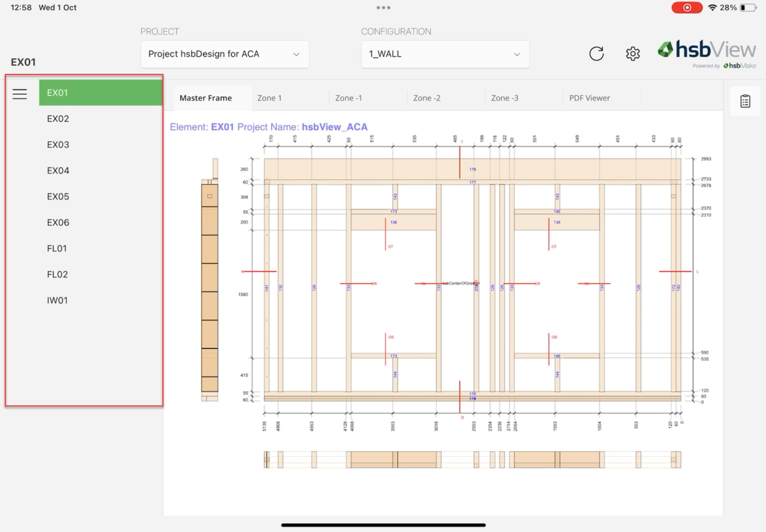
Task: Open the PDF Viewer tab
Action: [589, 98]
